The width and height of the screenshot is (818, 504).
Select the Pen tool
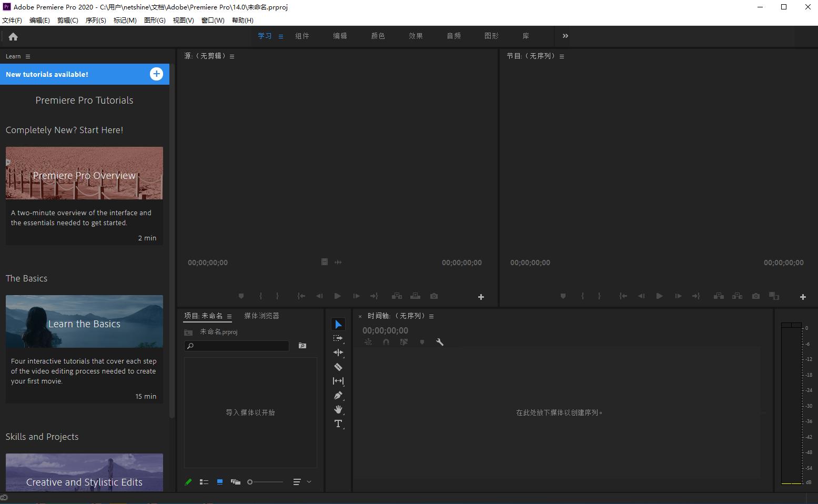338,395
